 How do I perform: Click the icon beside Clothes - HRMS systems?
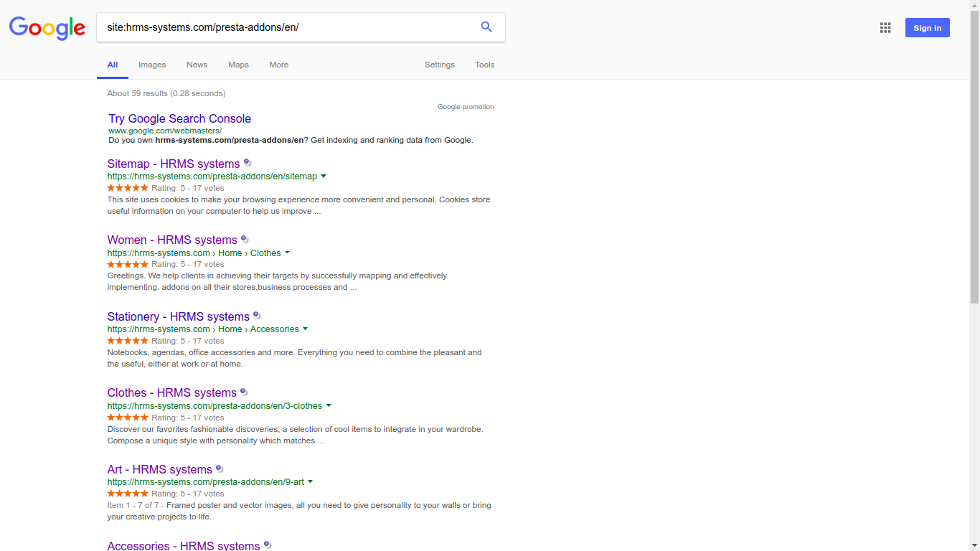click(x=244, y=392)
